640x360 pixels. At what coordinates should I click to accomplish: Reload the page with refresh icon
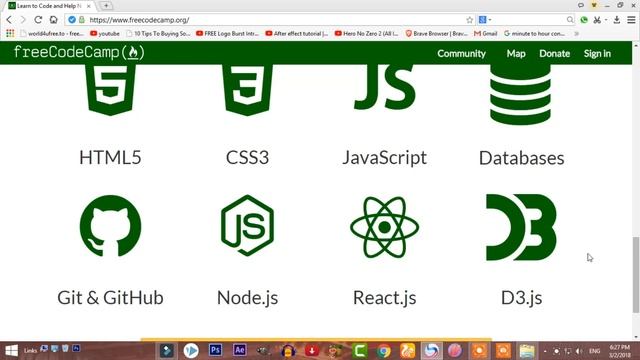pos(38,20)
